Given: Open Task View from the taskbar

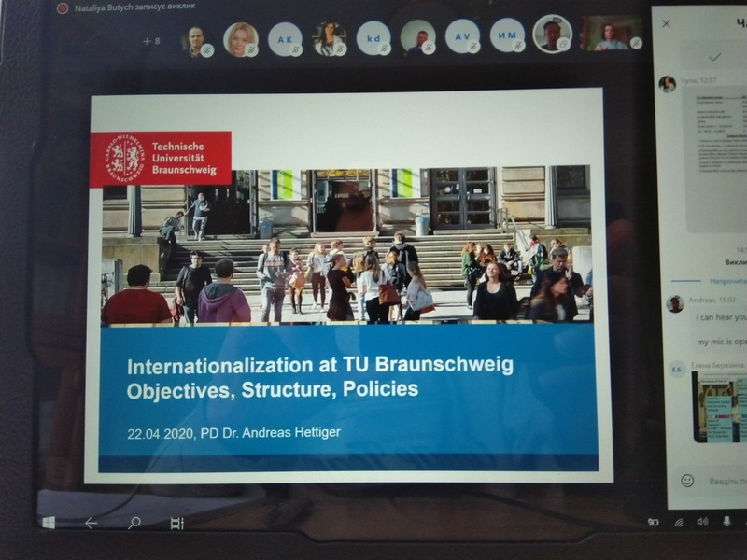Looking at the screenshot, I should [177, 523].
